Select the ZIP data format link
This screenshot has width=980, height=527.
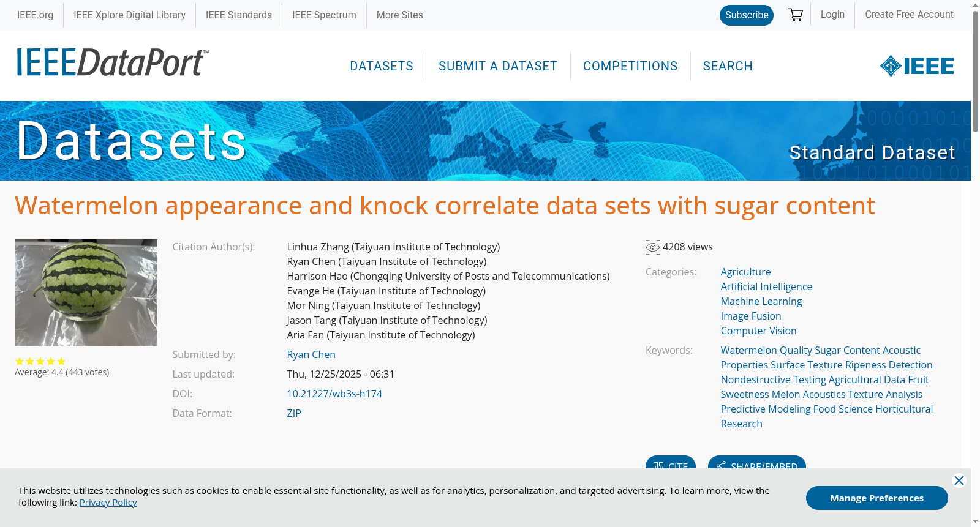point(294,413)
